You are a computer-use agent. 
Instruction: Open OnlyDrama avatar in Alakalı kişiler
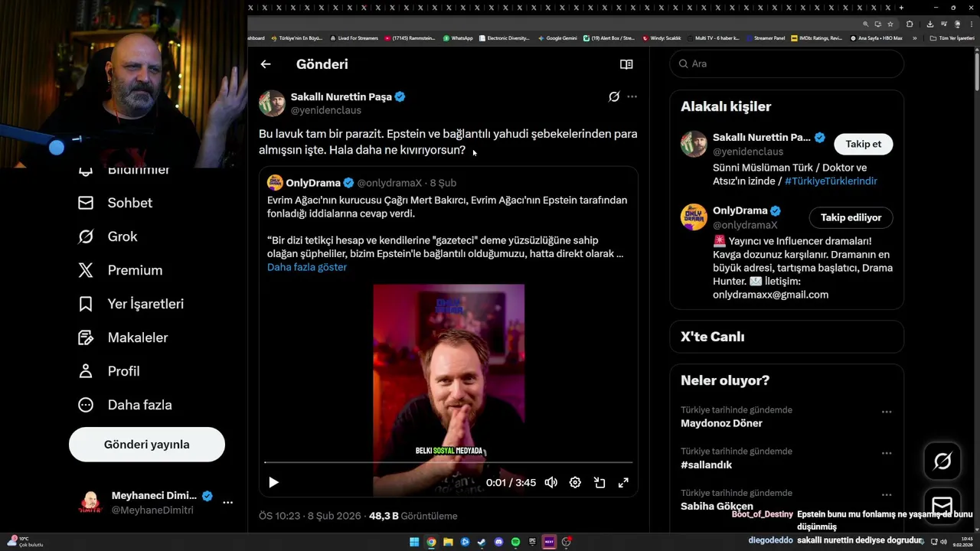[x=694, y=217]
